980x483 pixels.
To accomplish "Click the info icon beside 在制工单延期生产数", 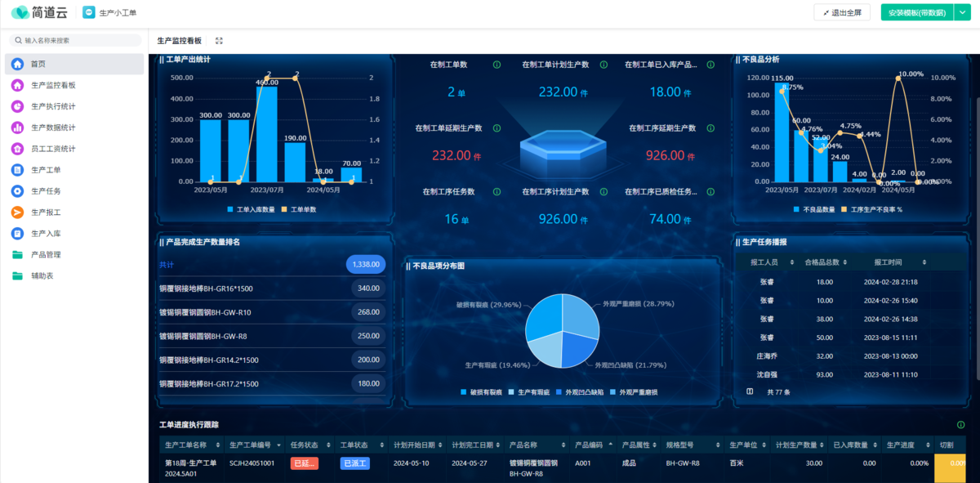I will [x=497, y=128].
